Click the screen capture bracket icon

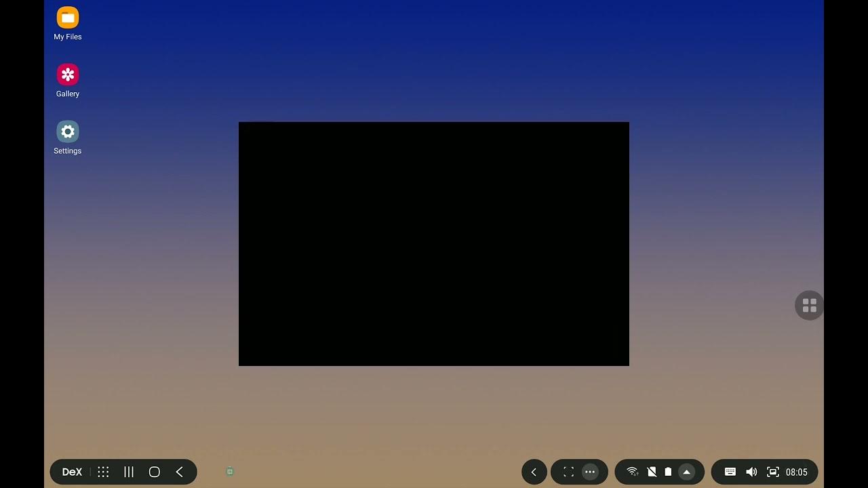[x=568, y=472]
